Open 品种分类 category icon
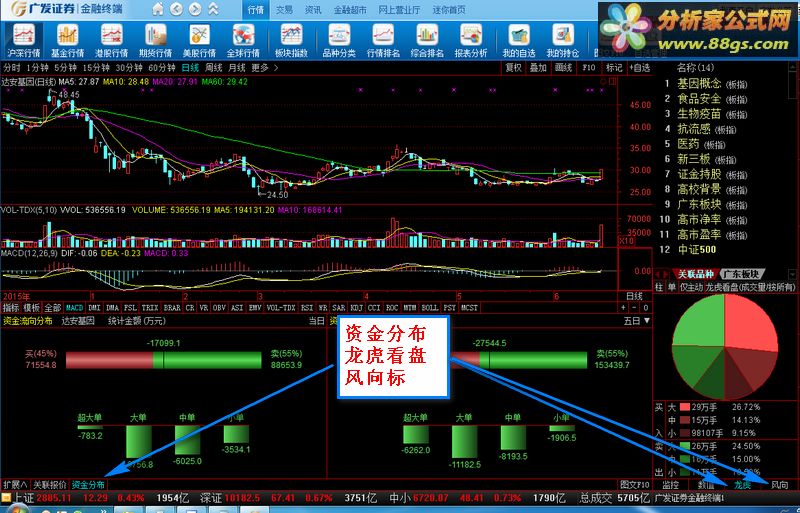 click(x=339, y=41)
